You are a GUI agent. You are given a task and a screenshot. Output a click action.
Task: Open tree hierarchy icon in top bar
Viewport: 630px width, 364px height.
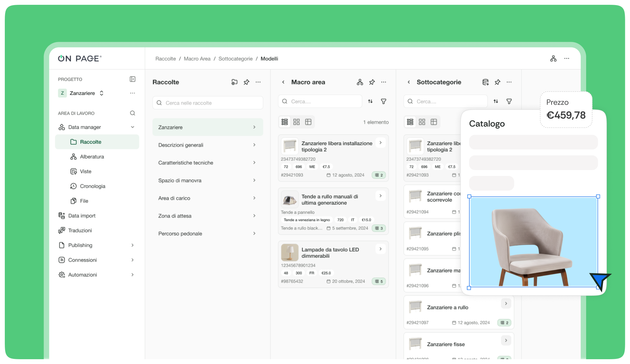(553, 59)
